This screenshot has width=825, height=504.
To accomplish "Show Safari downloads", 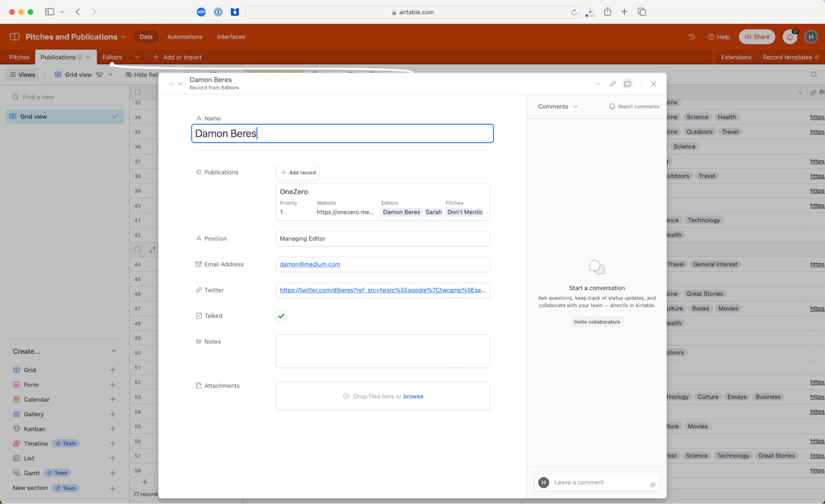I will (x=590, y=12).
